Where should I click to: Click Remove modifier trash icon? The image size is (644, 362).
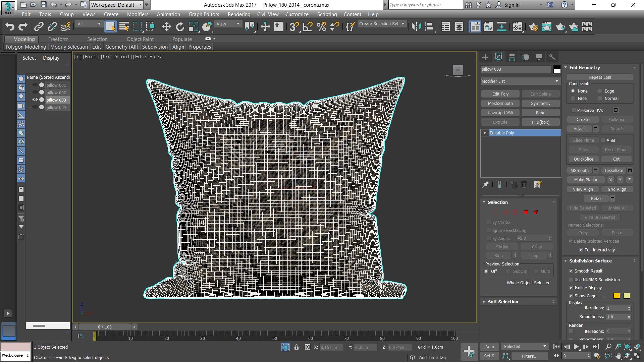(x=524, y=184)
